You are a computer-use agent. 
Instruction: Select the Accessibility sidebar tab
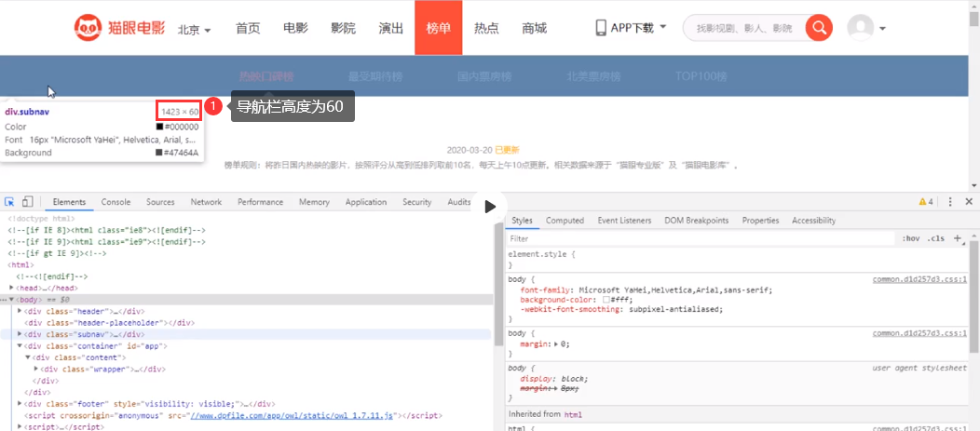coord(813,221)
